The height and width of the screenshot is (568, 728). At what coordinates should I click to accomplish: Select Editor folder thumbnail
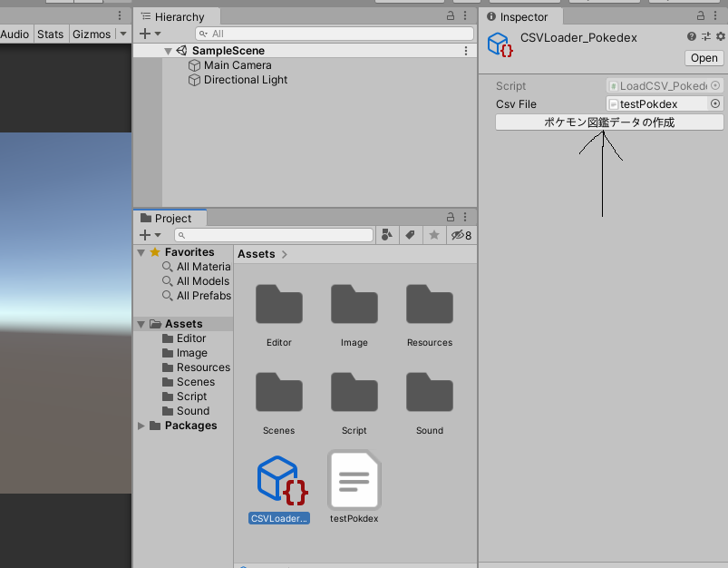(279, 305)
